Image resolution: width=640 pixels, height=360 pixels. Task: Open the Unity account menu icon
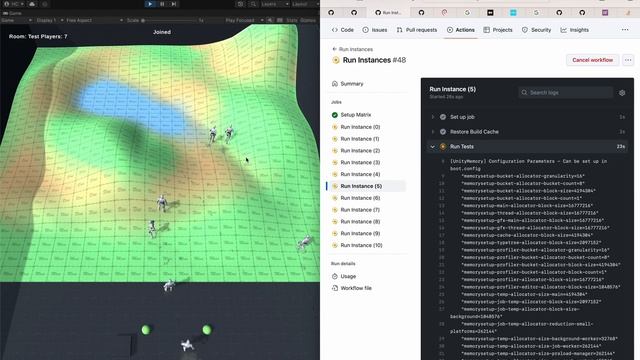13,4
